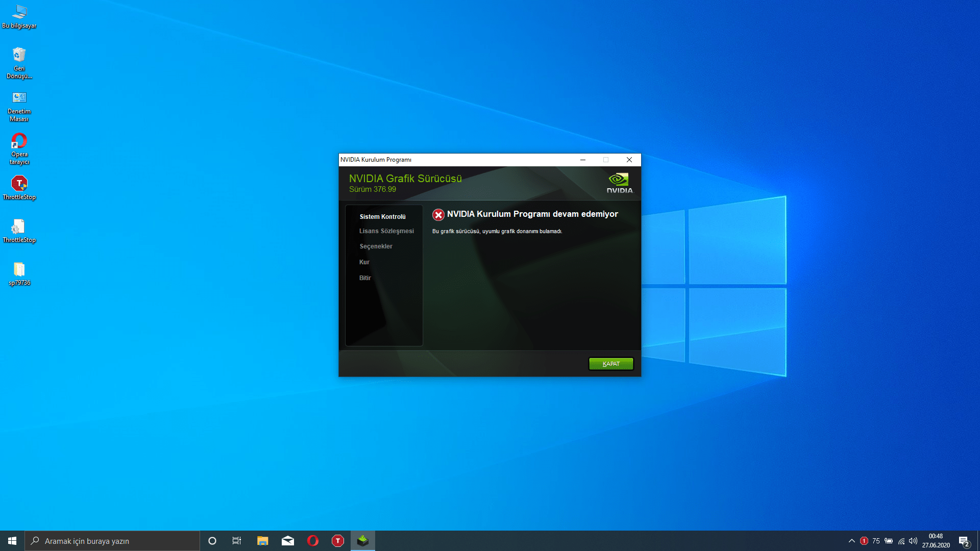The width and height of the screenshot is (980, 551).
Task: Select the Geri Dönüşüm recycle bin icon
Action: click(19, 55)
